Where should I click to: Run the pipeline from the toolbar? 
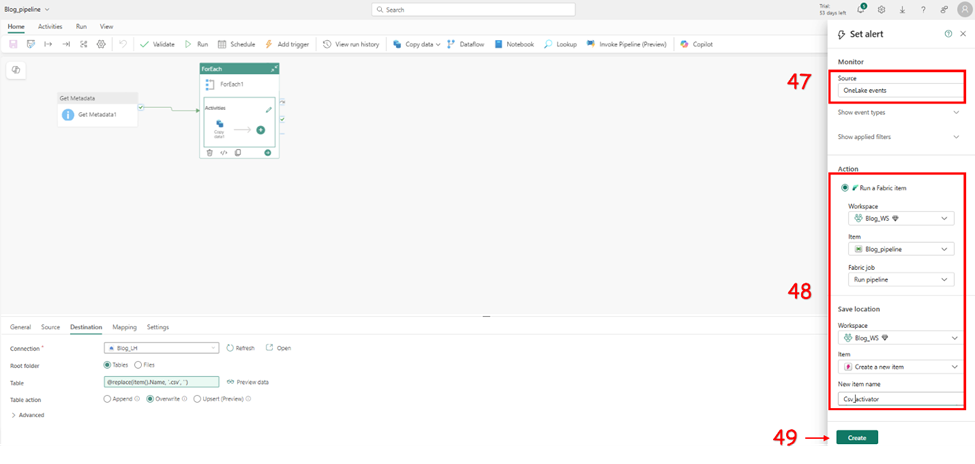point(196,44)
